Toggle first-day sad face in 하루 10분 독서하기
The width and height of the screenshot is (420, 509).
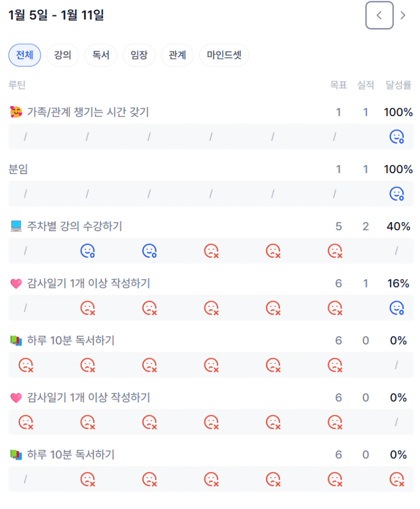[26, 365]
